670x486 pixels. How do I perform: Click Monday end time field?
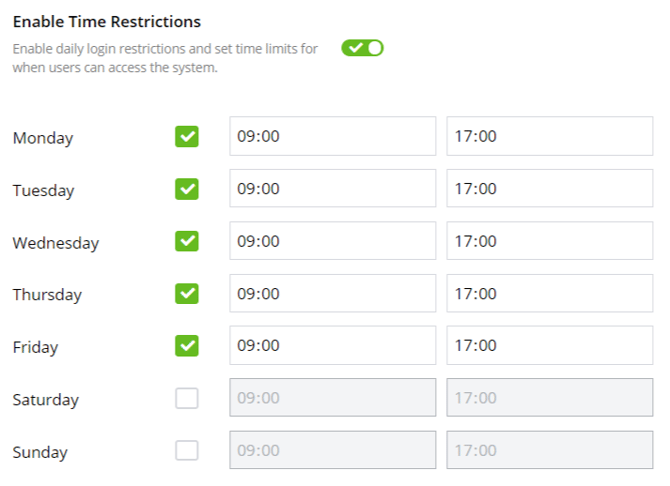(x=549, y=136)
